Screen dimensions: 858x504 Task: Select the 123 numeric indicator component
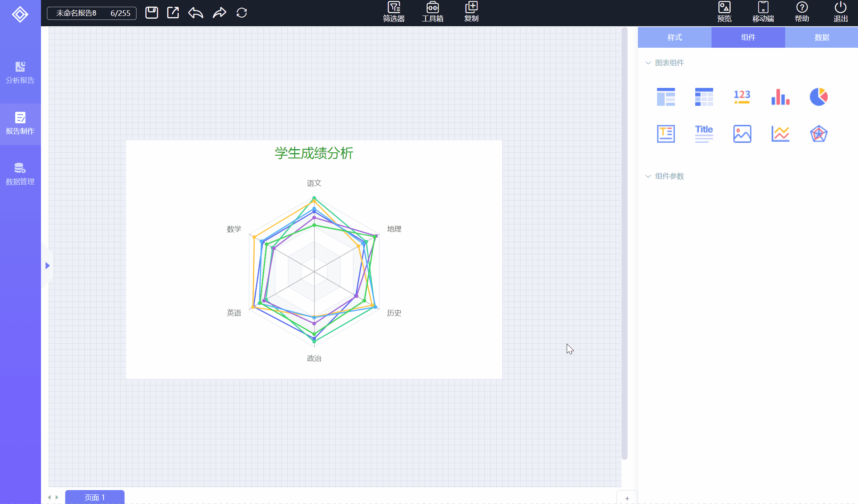(742, 97)
